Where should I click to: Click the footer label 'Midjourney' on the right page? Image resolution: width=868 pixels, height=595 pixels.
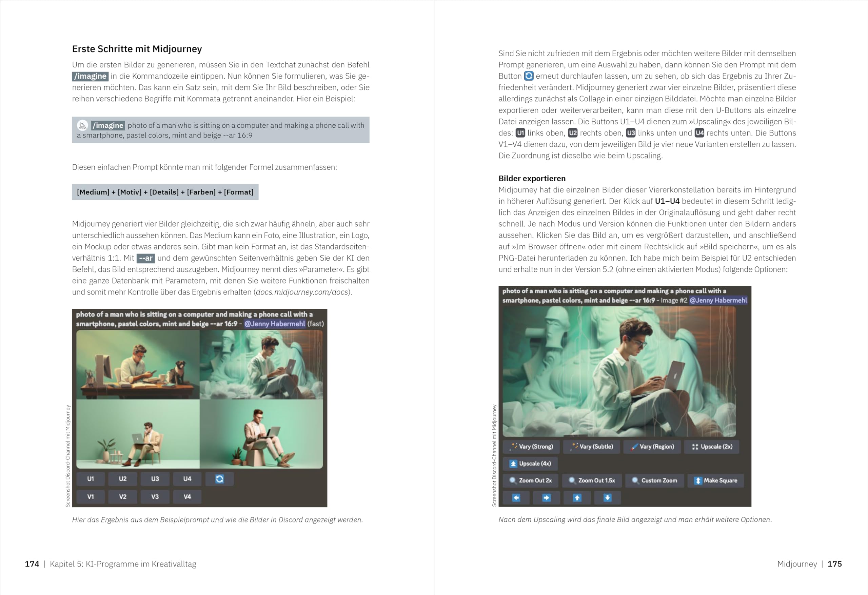point(797,564)
